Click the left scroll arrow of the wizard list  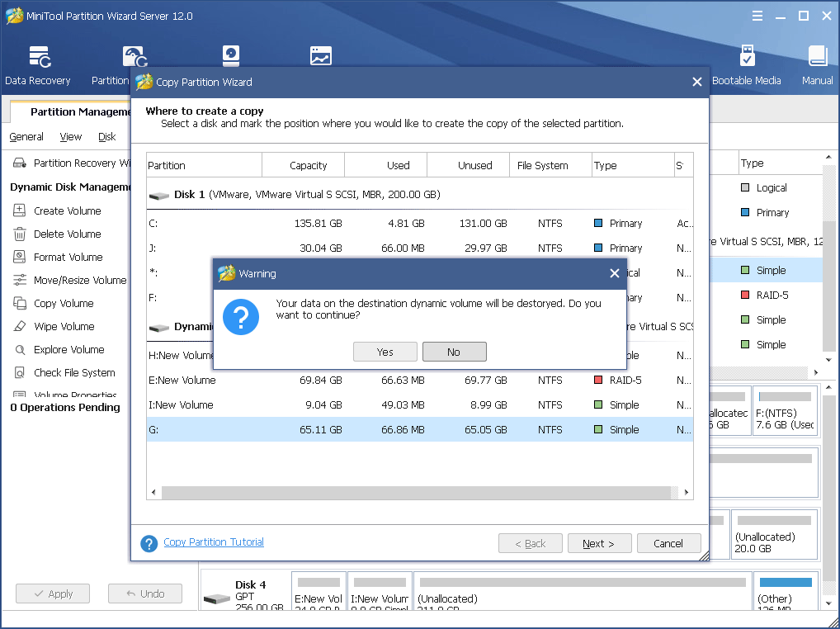pyautogui.click(x=153, y=492)
